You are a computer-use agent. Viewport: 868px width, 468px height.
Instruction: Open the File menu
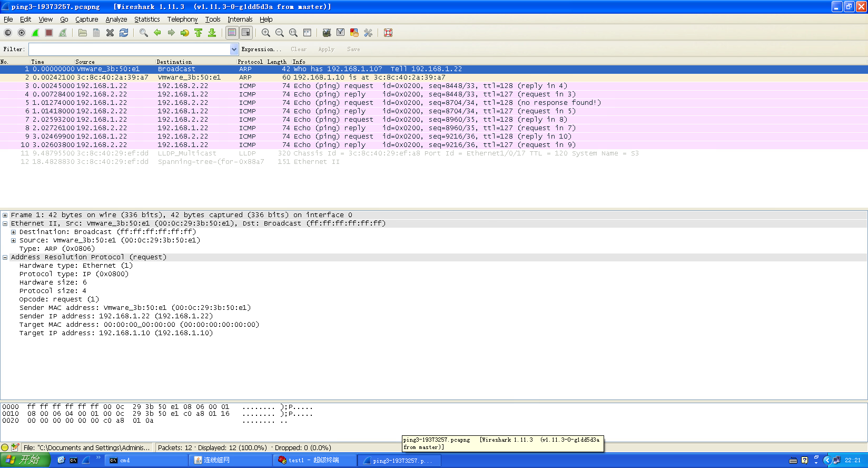click(8, 19)
